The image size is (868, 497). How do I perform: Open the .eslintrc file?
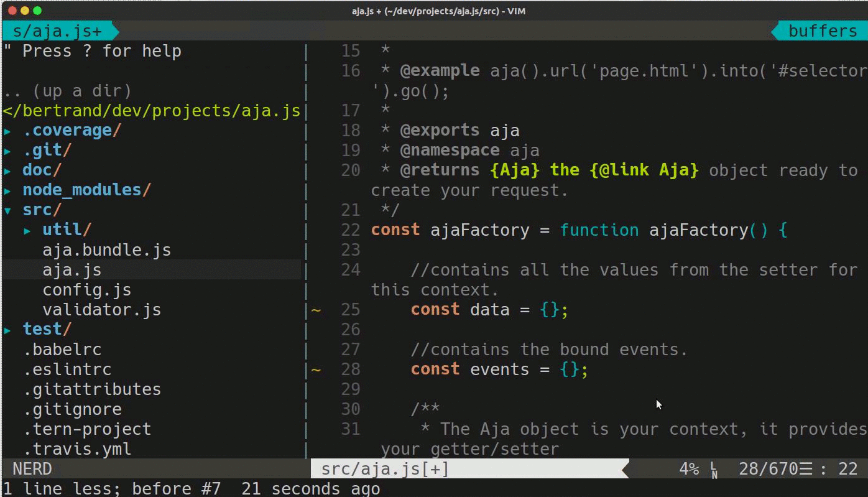[x=67, y=369]
